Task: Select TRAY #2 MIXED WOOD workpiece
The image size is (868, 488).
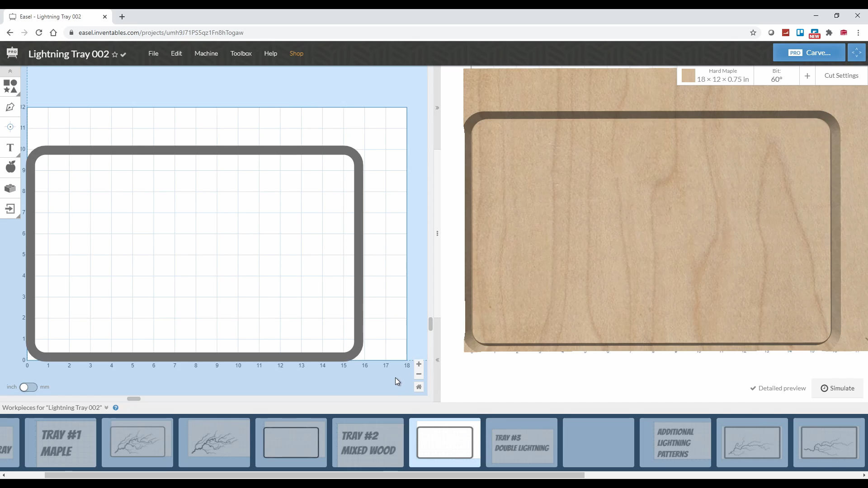Action: [367, 444]
